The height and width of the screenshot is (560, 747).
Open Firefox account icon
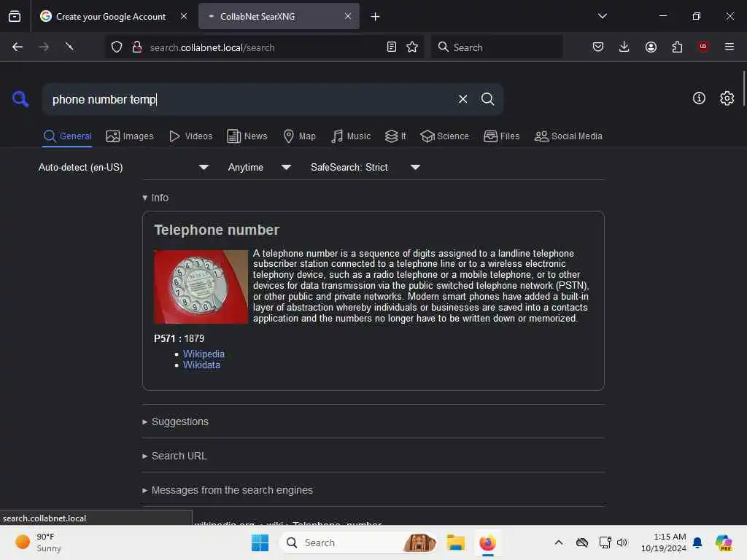coord(651,47)
